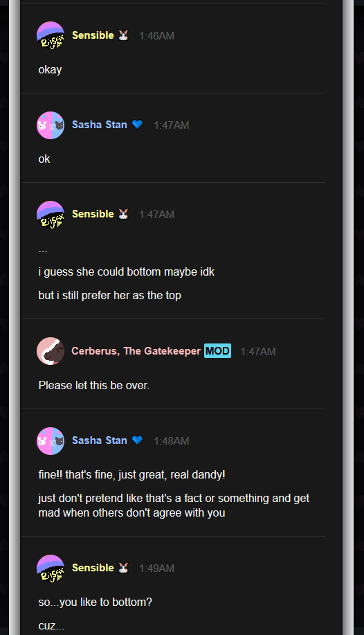
Task: Click the 1:49AM timestamp
Action: point(156,569)
